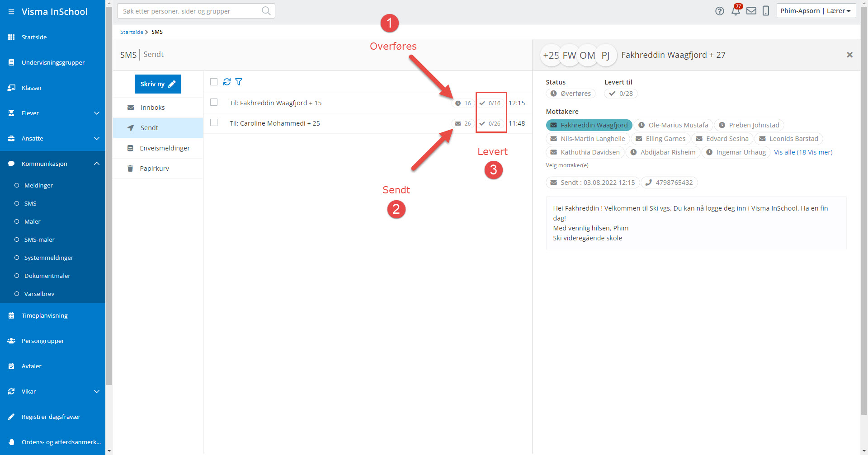Click the Sendt 03.08.2022 12:15 chip
This screenshot has height=455, width=868.
pos(593,183)
